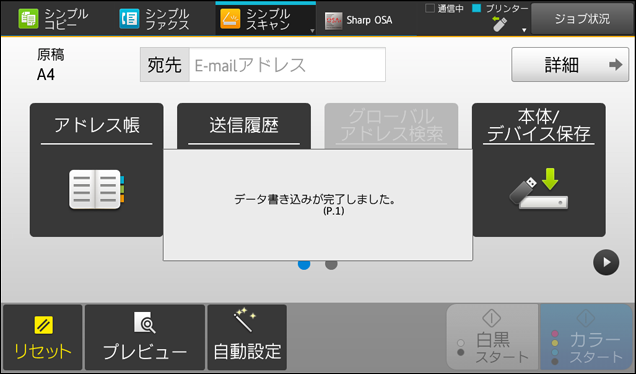The height and width of the screenshot is (374, 636).
Task: Open the Sharp OSA tab
Action: coord(359,20)
